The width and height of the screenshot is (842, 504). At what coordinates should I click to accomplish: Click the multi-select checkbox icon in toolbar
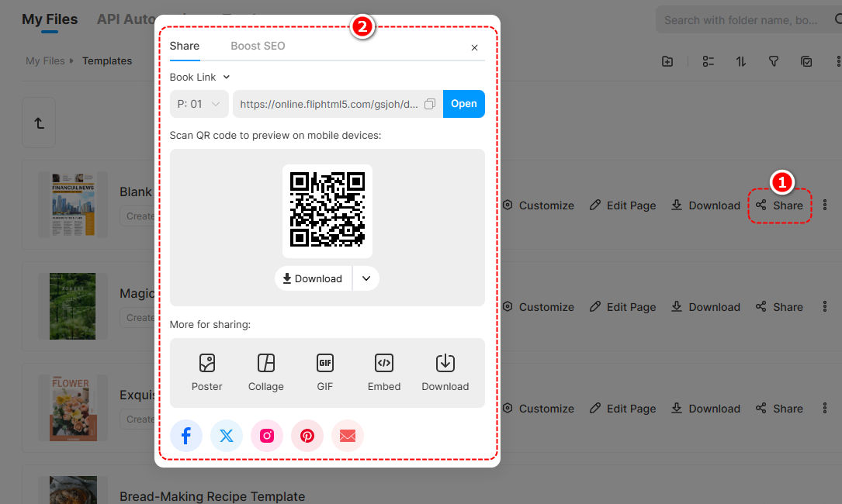806,61
